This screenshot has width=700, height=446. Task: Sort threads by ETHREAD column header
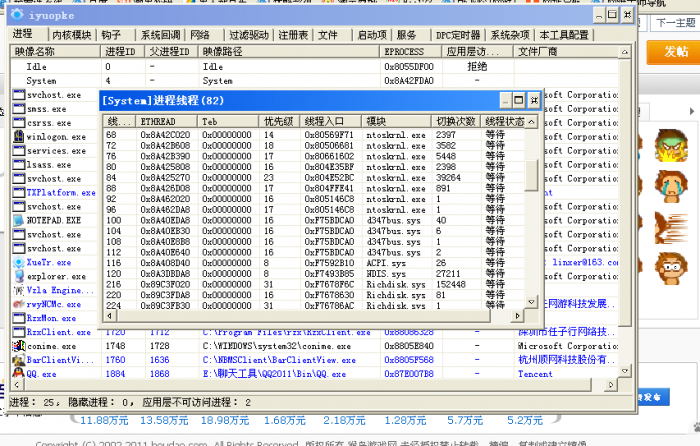pos(167,121)
